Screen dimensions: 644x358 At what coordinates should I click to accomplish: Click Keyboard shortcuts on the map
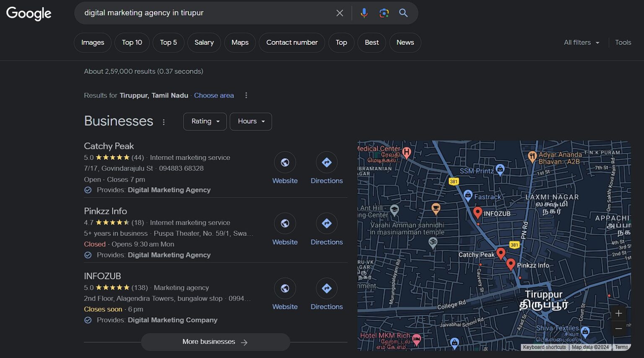click(544, 347)
